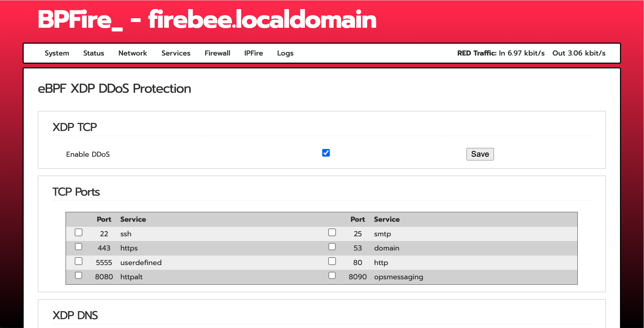Select the port 80 http checkbox
The width and height of the screenshot is (644, 328).
coord(332,261)
